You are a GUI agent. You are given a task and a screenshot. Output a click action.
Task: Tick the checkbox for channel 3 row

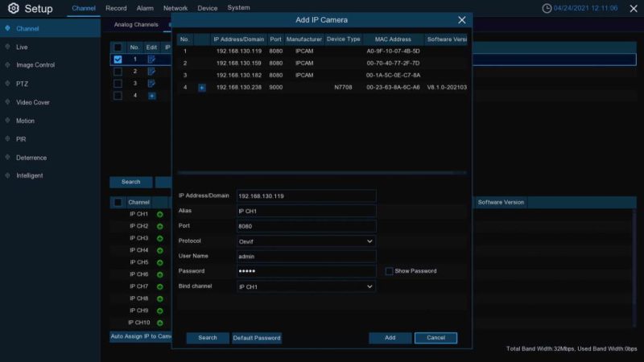(x=118, y=84)
